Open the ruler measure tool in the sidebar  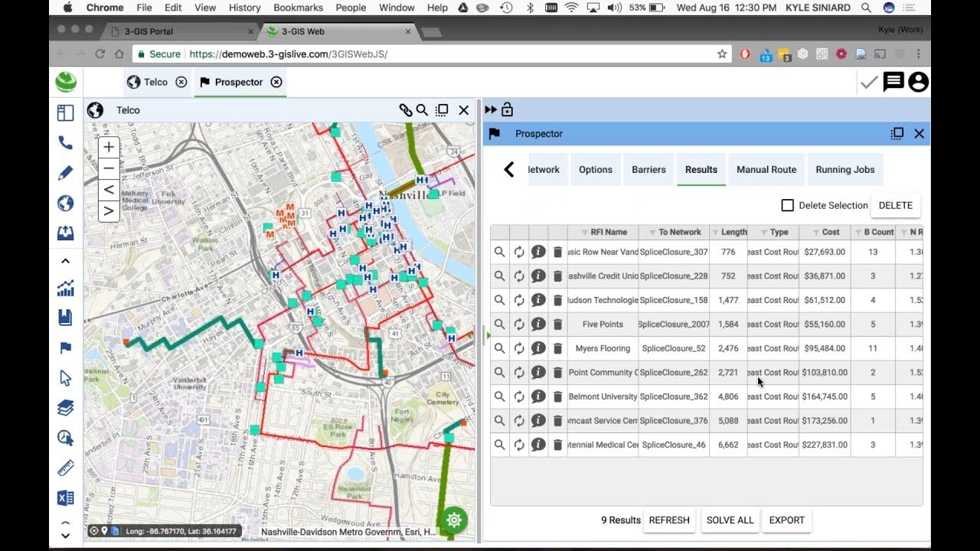click(65, 468)
